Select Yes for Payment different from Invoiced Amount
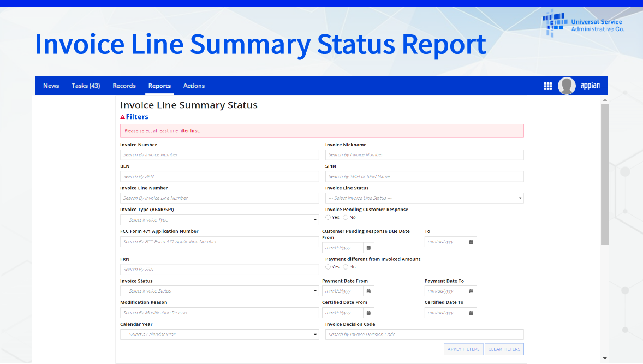The width and height of the screenshot is (643, 364). tap(328, 267)
